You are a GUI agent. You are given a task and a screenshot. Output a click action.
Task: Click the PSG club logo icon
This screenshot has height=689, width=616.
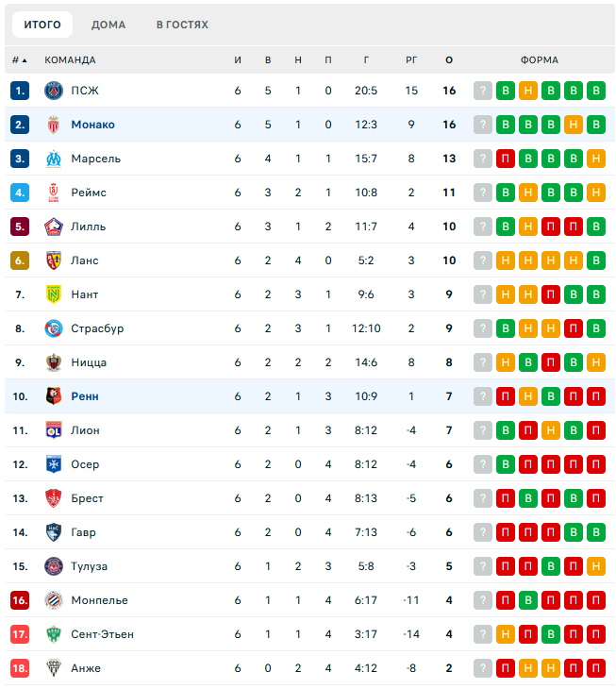pos(53,91)
